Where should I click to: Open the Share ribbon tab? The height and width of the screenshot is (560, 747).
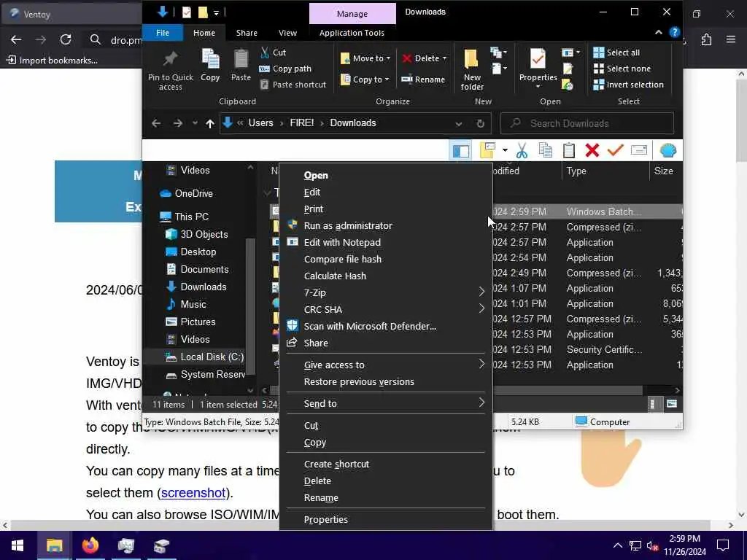pos(247,33)
